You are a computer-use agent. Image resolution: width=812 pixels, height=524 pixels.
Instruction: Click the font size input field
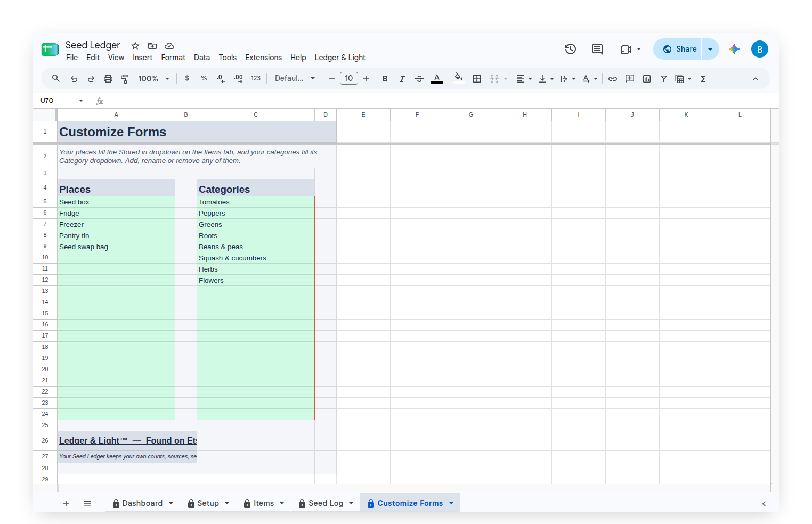(x=349, y=78)
